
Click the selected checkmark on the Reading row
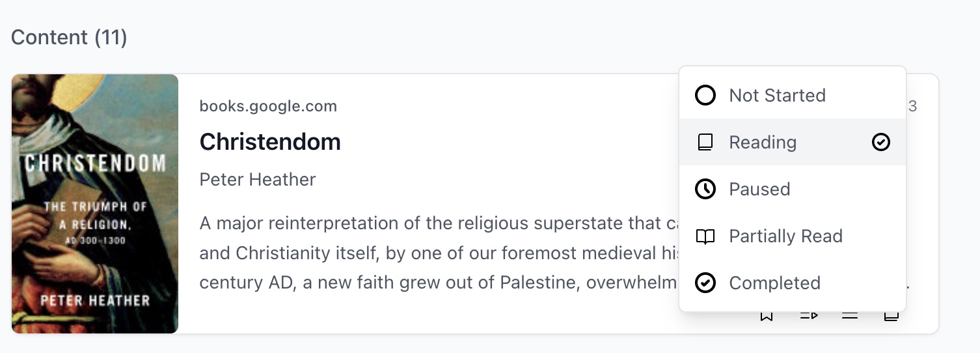pyautogui.click(x=880, y=142)
